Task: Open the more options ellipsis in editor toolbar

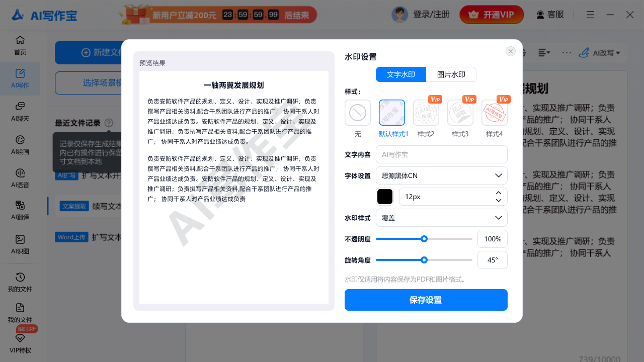Action: (567, 52)
